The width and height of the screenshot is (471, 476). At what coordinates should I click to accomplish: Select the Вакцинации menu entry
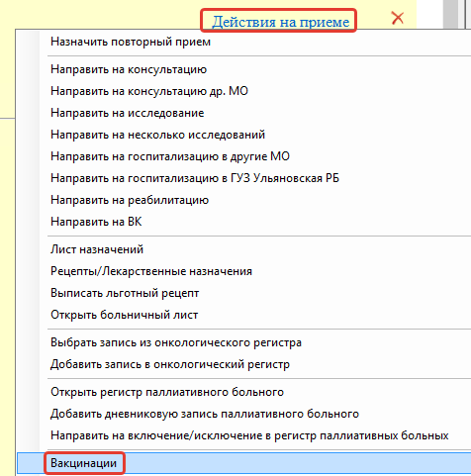[x=244, y=463]
